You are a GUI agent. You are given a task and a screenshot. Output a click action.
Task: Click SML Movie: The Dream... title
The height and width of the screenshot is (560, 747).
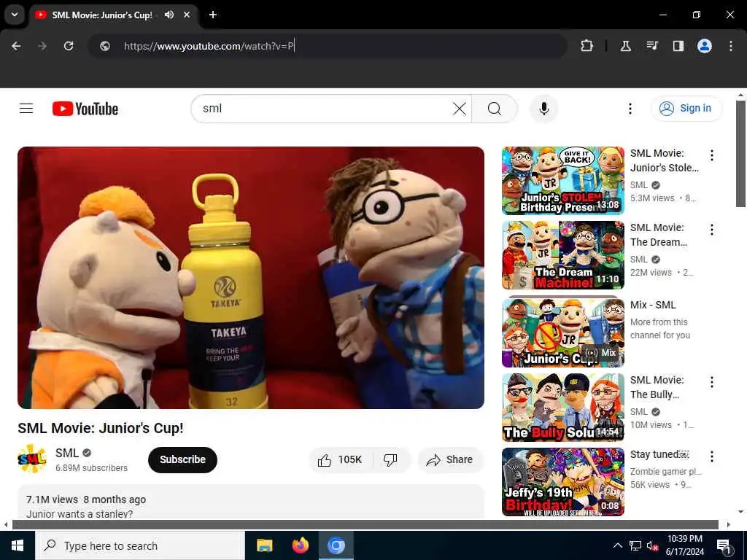659,235
